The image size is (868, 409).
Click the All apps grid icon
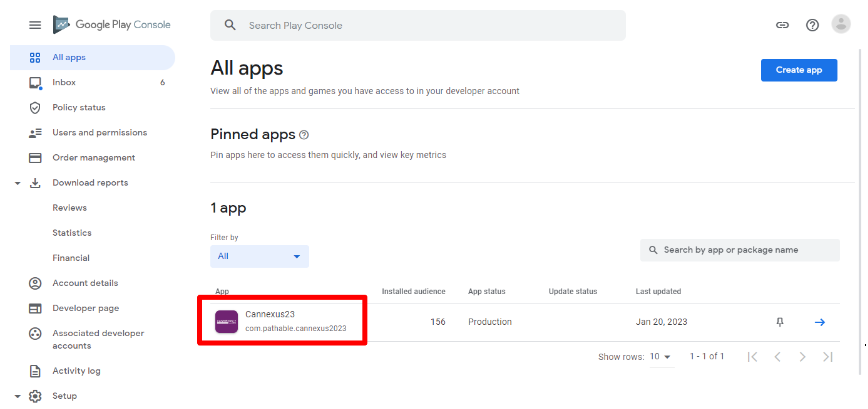35,58
